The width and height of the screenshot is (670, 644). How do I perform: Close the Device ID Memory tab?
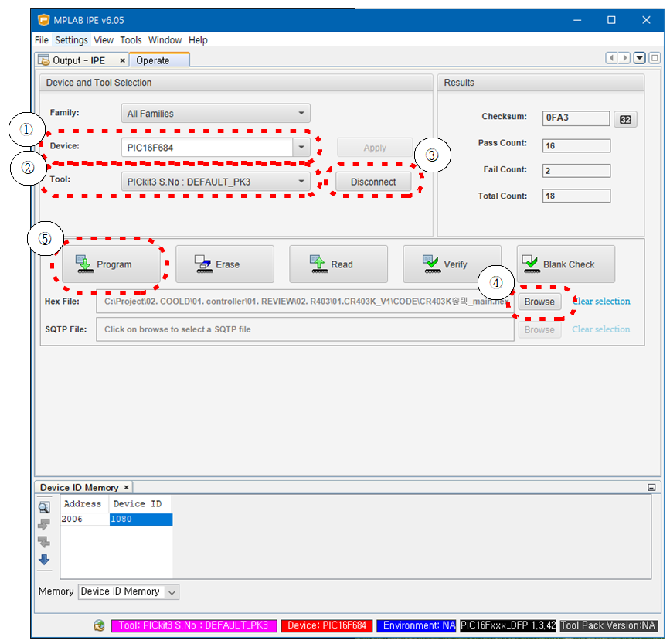(126, 488)
